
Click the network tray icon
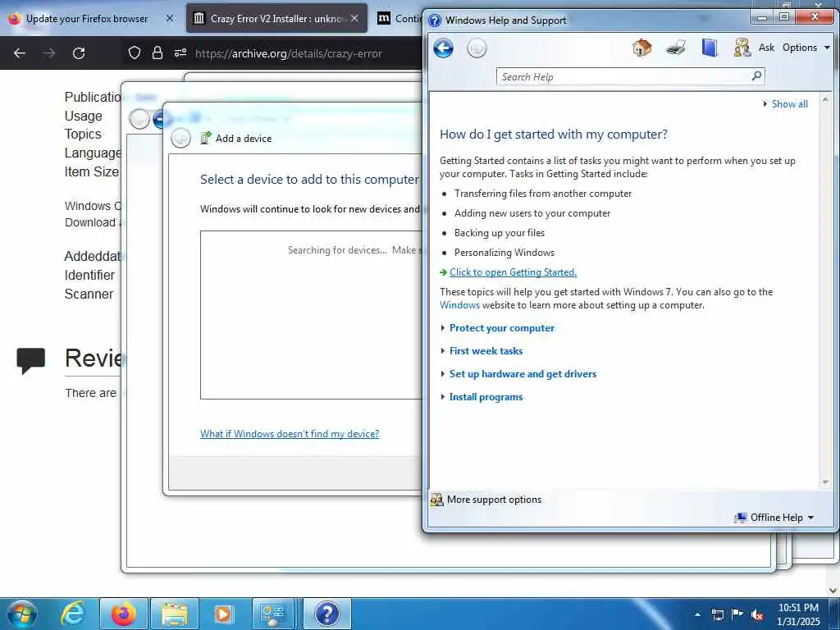717,614
